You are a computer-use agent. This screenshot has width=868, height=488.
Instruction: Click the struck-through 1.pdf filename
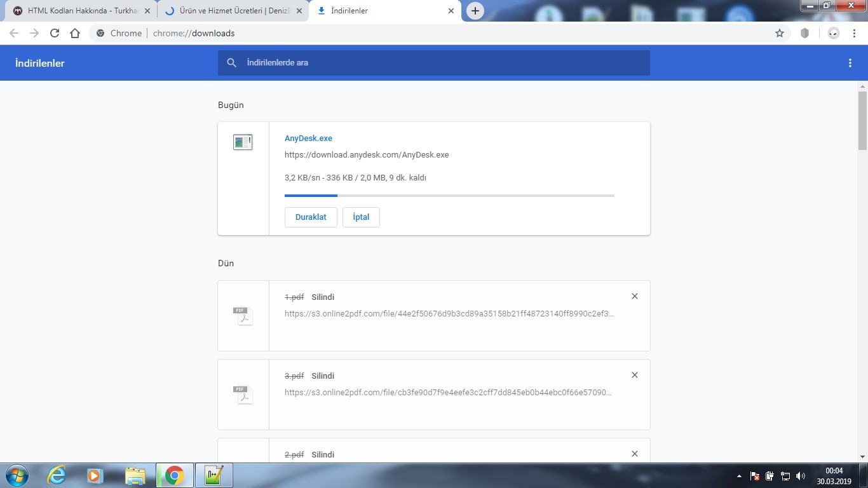coord(294,297)
